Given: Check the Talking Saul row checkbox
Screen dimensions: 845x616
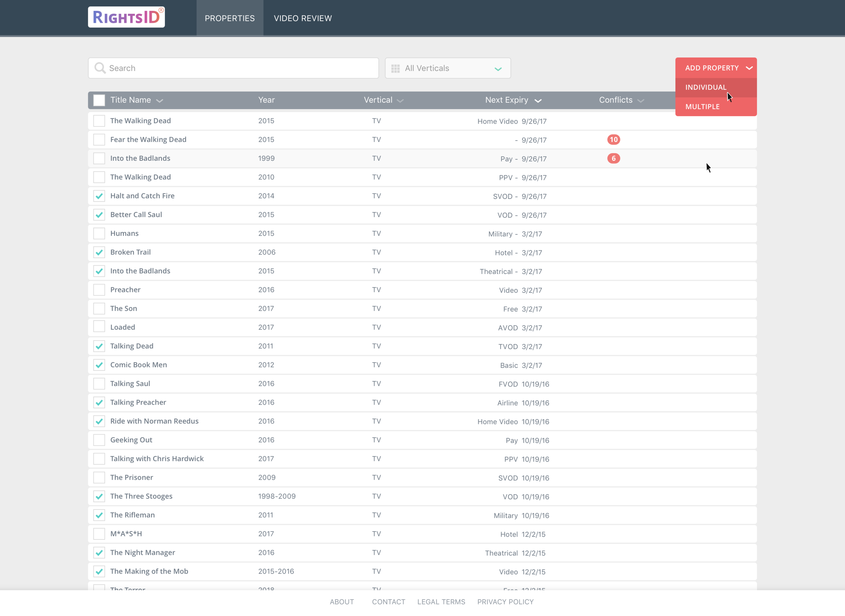Looking at the screenshot, I should pos(99,383).
